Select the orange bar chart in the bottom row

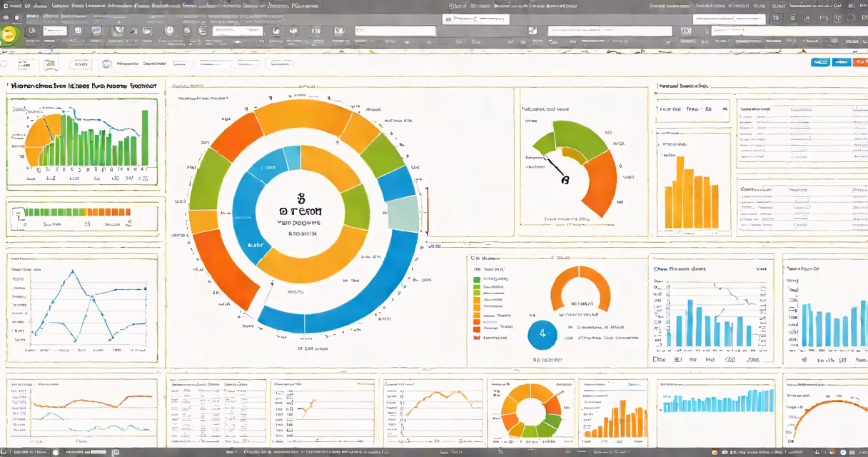615,418
